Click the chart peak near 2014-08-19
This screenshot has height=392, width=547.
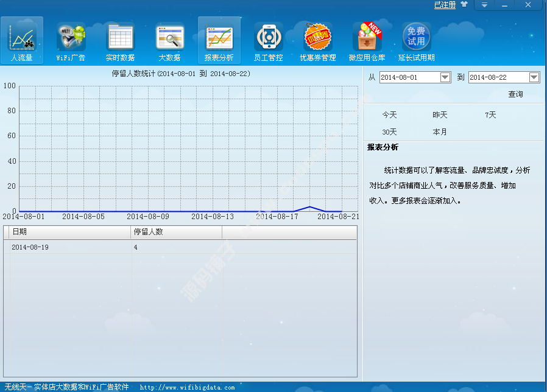310,207
